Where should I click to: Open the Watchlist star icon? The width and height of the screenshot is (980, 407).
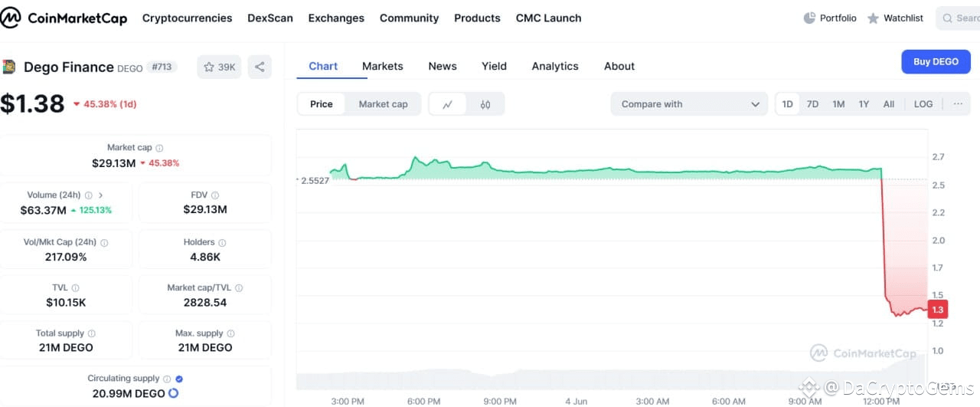pos(873,18)
